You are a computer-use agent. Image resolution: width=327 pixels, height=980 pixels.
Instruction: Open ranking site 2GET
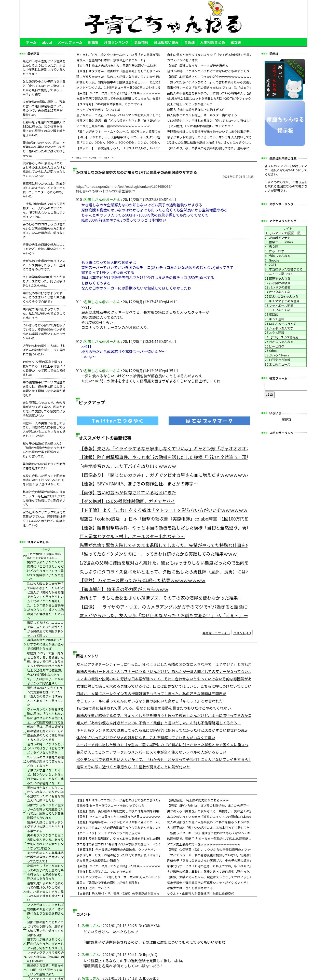[x=272, y=265]
